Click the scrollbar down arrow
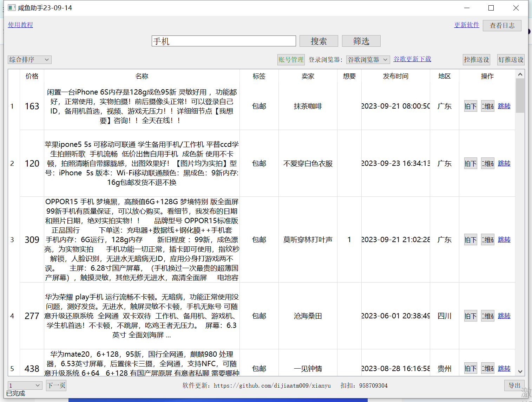This screenshot has width=532, height=402. coord(520,371)
